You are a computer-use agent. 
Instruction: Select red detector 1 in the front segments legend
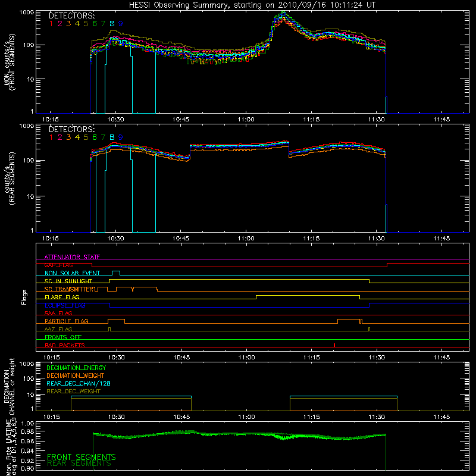coord(51,24)
